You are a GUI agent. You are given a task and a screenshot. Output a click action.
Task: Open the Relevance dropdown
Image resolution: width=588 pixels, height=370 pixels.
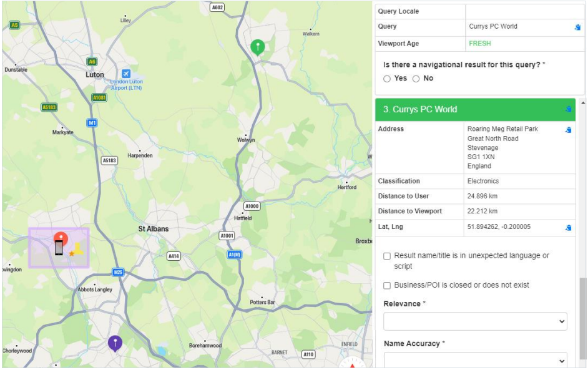475,321
